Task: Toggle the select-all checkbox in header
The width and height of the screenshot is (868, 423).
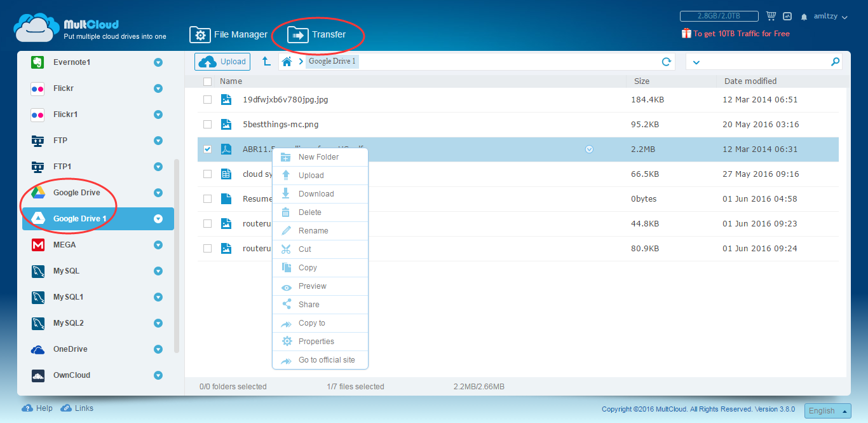Action: [x=207, y=81]
